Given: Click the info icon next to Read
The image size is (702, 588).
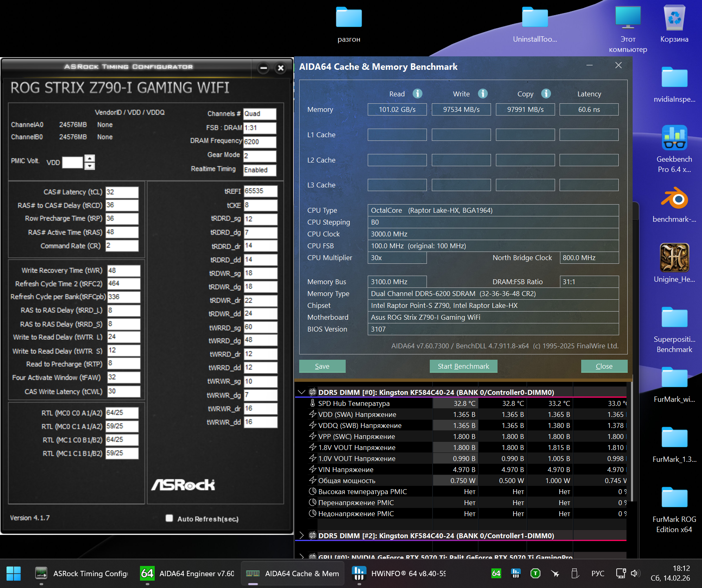Looking at the screenshot, I should pos(418,94).
